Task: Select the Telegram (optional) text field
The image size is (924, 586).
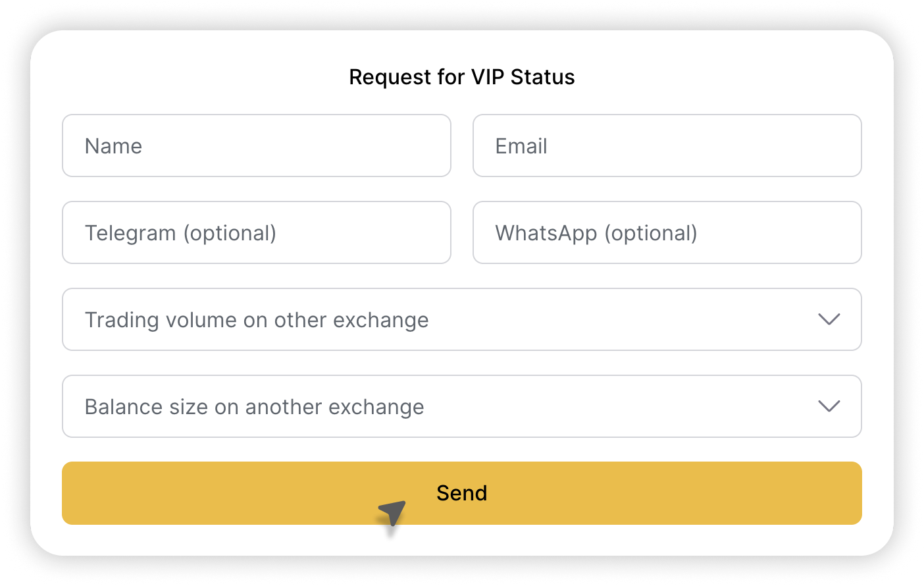Action: pyautogui.click(x=257, y=232)
